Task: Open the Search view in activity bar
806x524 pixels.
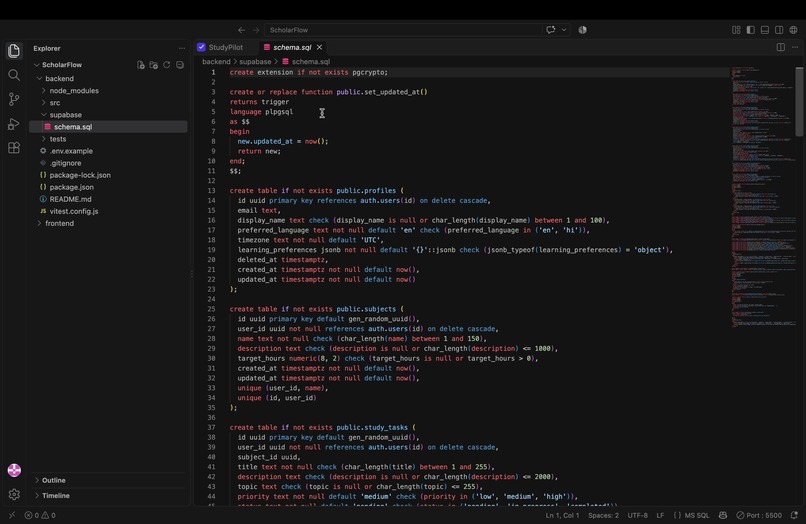Action: 14,75
